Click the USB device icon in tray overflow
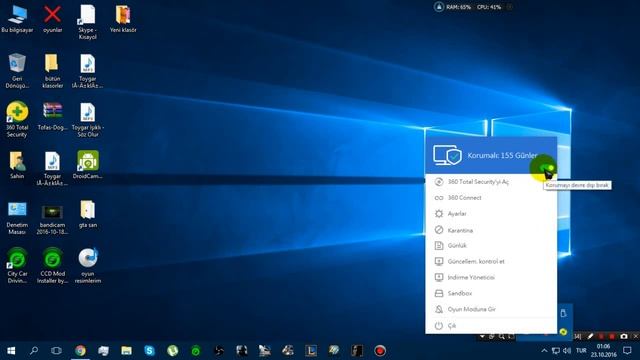The height and width of the screenshot is (360, 640). tap(563, 313)
